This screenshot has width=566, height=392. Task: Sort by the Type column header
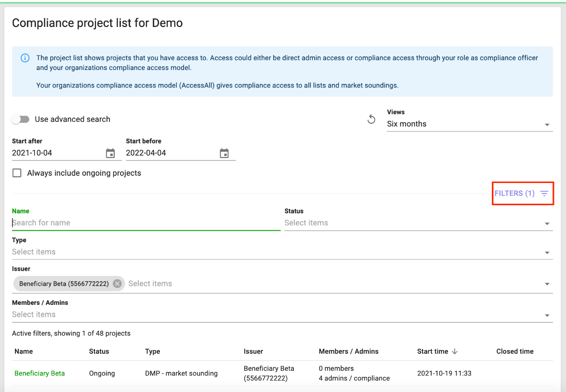point(152,351)
